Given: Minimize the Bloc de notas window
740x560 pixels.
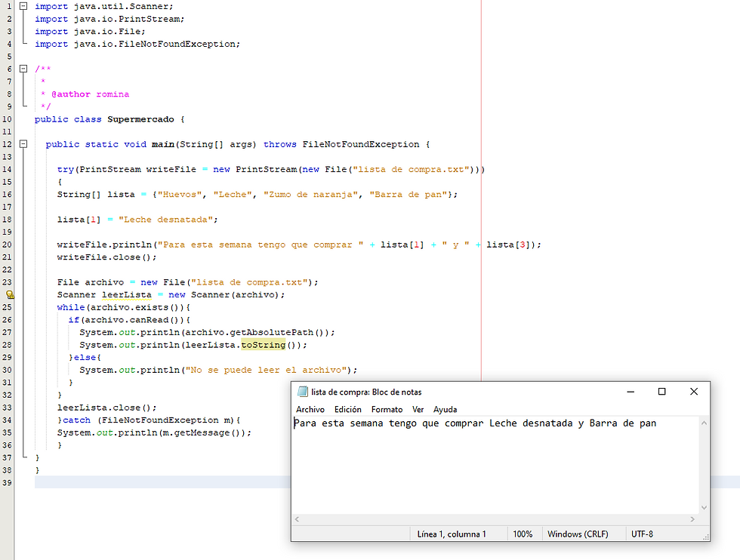Looking at the screenshot, I should tap(631, 392).
